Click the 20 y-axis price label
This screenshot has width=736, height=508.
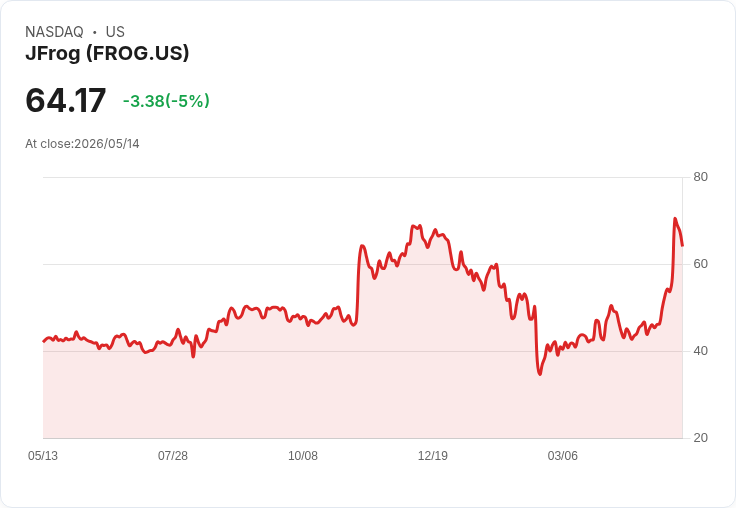(x=700, y=438)
